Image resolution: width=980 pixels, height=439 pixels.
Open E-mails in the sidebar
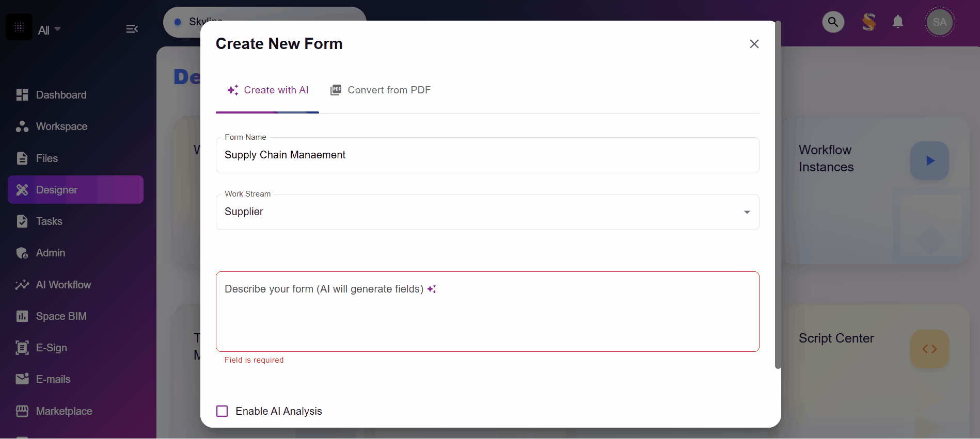click(x=75, y=379)
